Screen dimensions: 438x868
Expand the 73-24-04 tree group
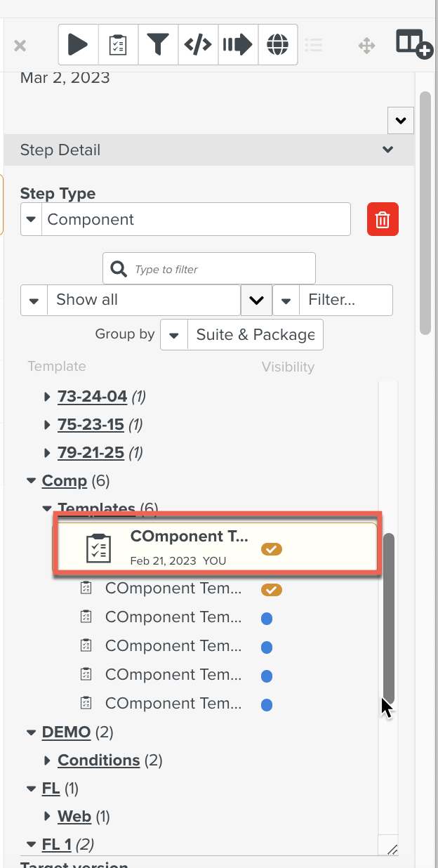tap(47, 397)
